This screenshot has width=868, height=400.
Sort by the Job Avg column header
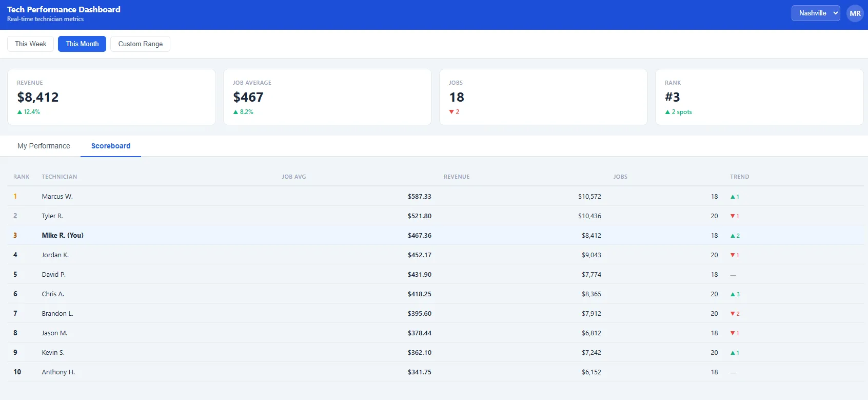pyautogui.click(x=293, y=177)
